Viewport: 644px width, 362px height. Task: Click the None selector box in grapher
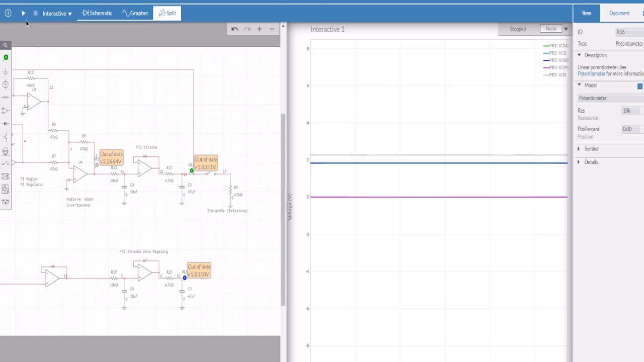(551, 29)
